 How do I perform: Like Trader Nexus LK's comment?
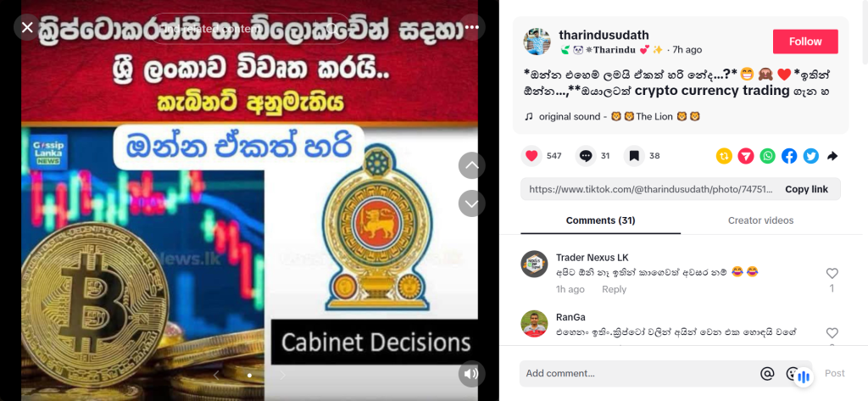832,273
